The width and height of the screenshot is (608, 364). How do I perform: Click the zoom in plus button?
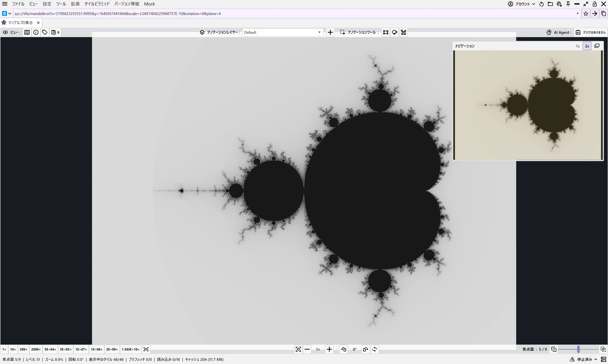(x=329, y=349)
